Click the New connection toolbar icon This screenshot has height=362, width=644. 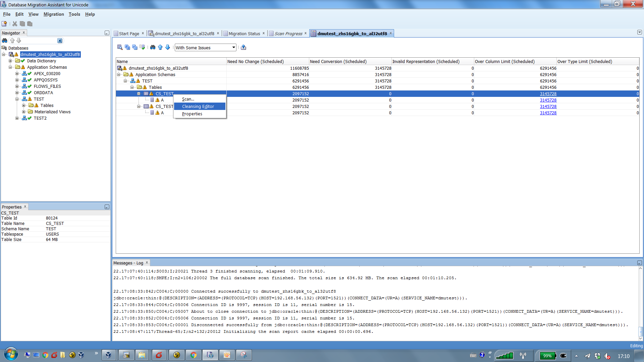tap(4, 24)
